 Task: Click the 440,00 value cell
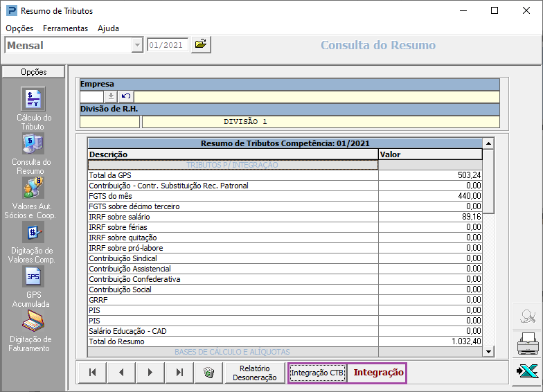pyautogui.click(x=430, y=196)
